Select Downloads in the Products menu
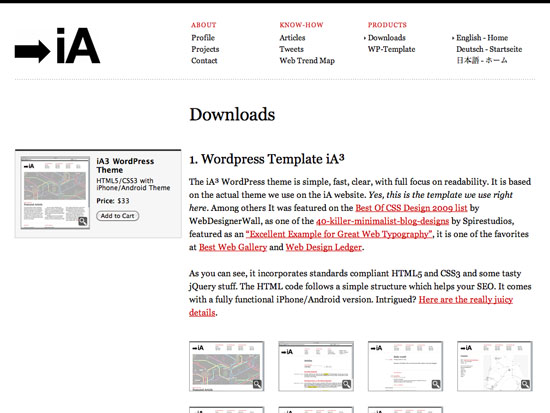This screenshot has height=413, width=550. (387, 38)
